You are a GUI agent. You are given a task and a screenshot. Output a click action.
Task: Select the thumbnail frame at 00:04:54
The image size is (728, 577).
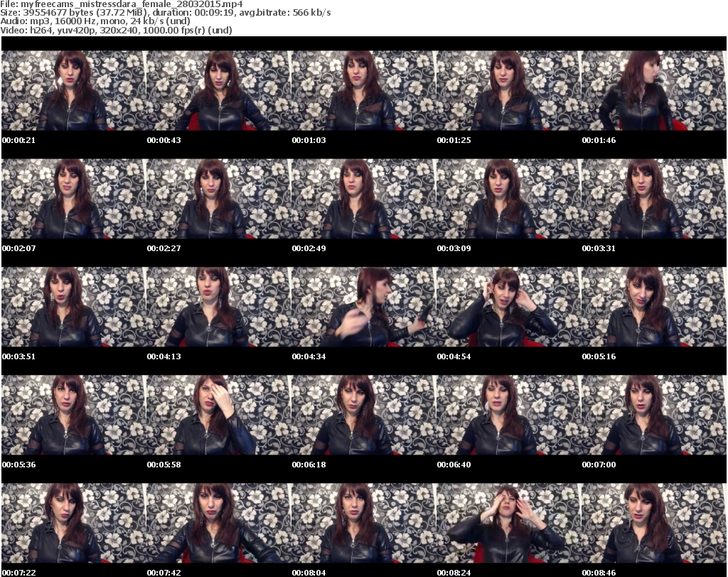point(509,307)
